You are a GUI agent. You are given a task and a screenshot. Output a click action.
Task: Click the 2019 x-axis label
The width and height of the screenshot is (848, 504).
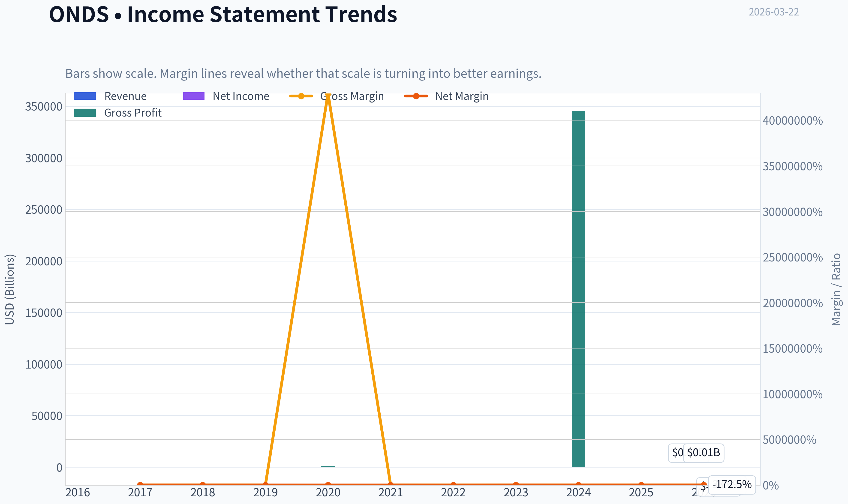(x=265, y=492)
